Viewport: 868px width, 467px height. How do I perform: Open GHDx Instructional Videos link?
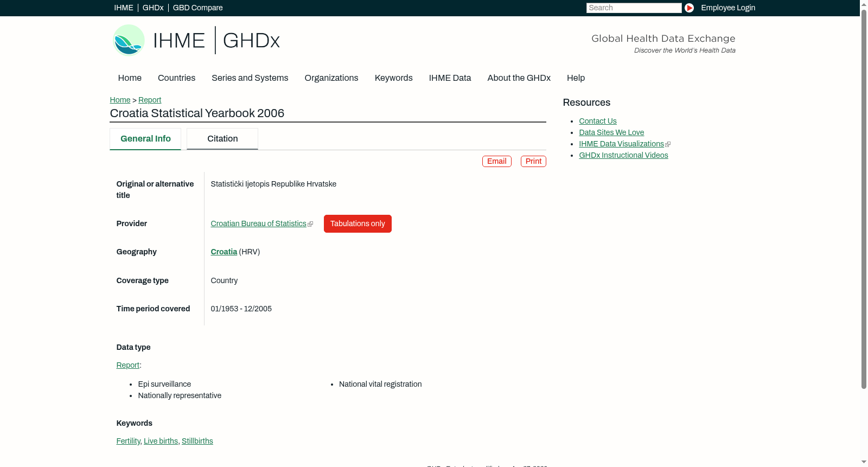coord(623,155)
